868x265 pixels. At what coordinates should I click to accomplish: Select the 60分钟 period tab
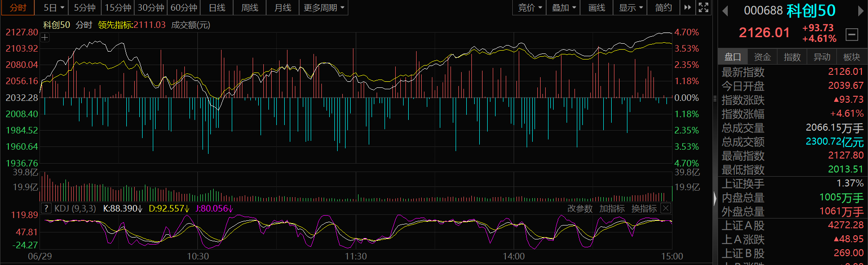coord(184,7)
